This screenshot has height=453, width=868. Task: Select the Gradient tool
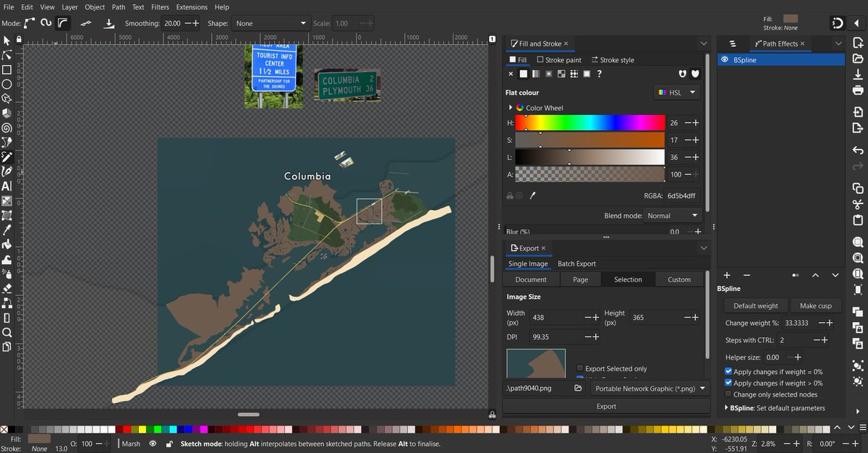pos(7,201)
